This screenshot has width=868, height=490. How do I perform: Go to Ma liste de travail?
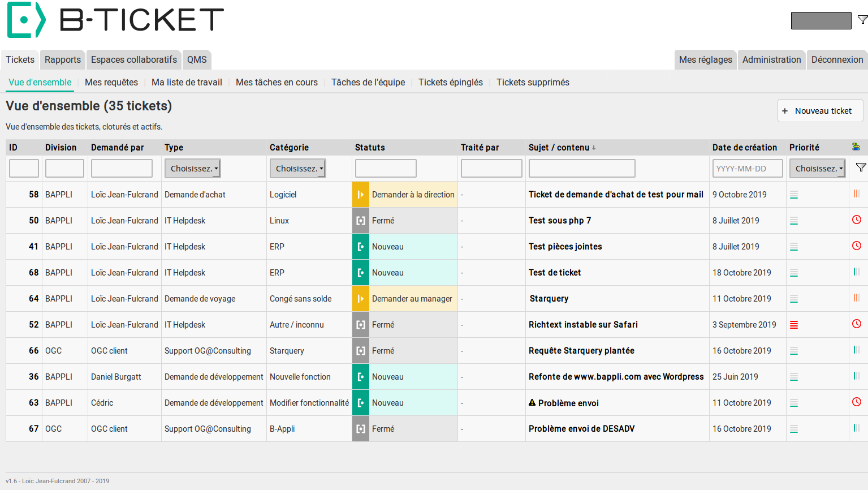click(x=187, y=82)
